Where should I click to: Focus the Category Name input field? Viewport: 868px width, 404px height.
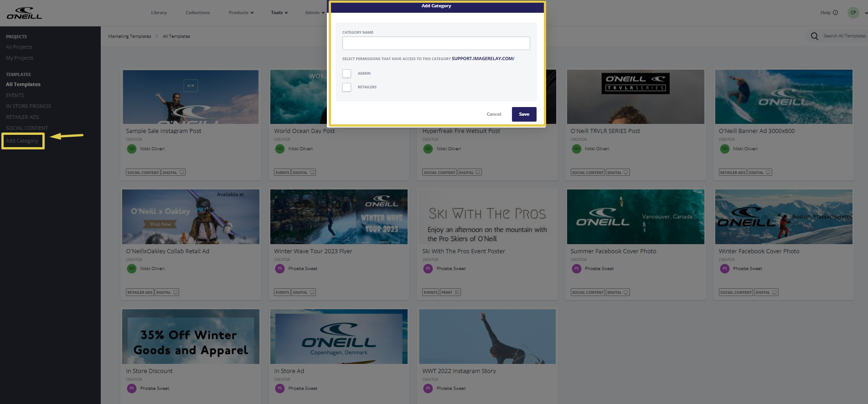(x=436, y=43)
